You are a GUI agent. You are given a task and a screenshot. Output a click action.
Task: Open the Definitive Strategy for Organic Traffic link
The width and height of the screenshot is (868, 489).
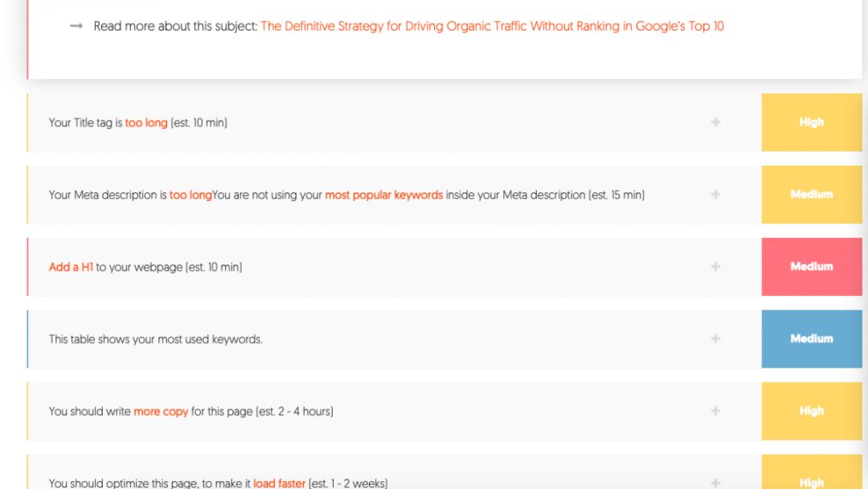click(x=492, y=26)
